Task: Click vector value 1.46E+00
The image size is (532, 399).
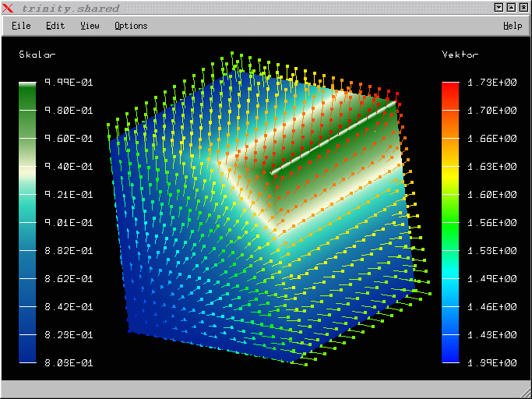Action: [492, 307]
